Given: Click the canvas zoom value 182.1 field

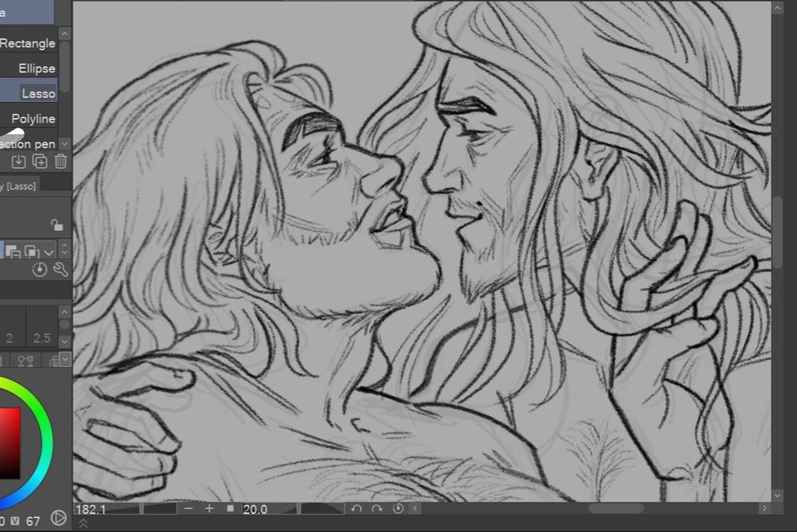Looking at the screenshot, I should point(91,509).
